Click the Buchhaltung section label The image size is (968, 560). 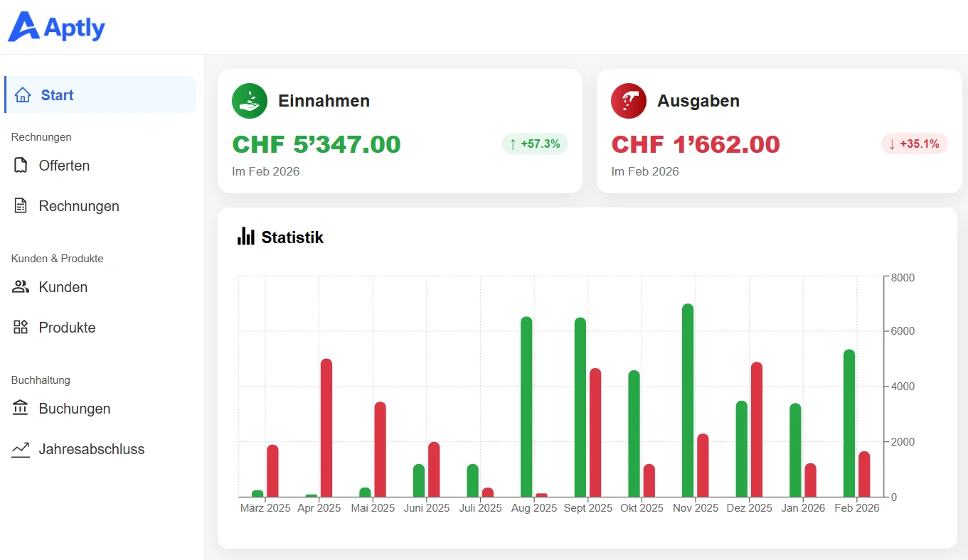[41, 380]
